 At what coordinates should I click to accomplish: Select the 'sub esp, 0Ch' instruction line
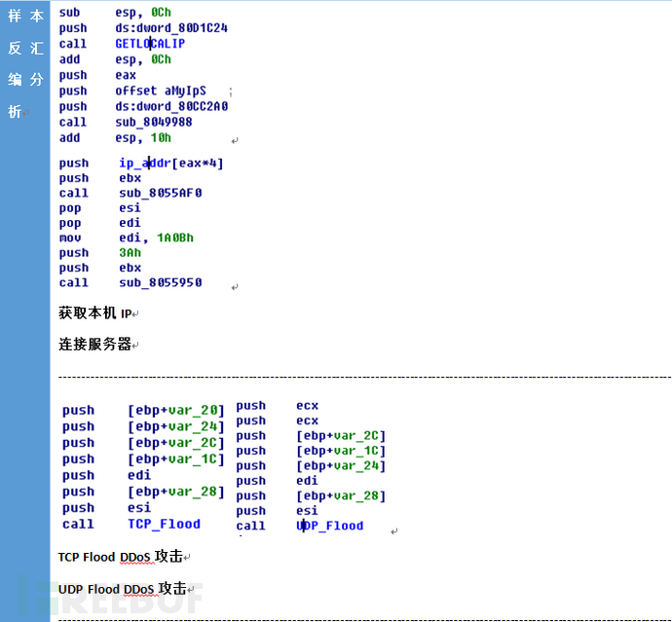115,13
